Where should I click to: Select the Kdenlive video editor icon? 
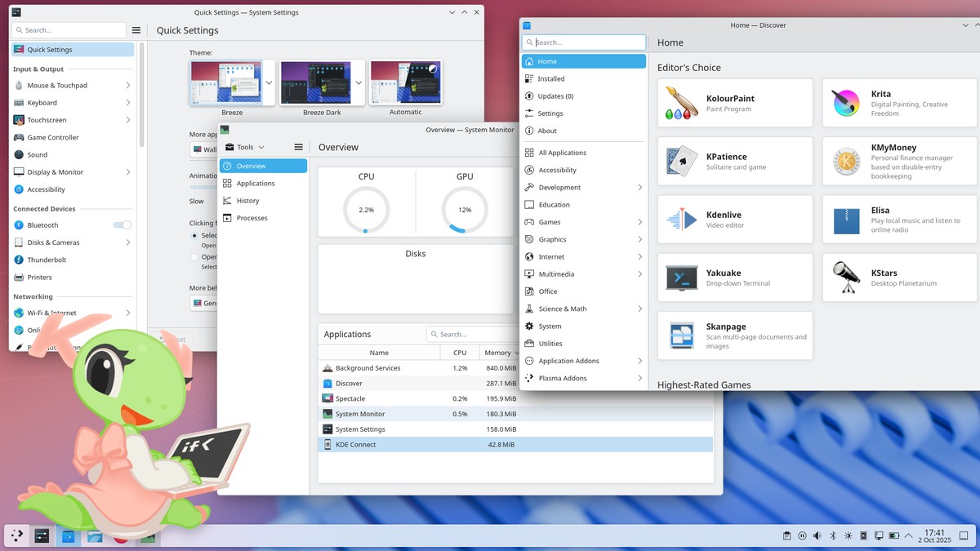tap(682, 219)
